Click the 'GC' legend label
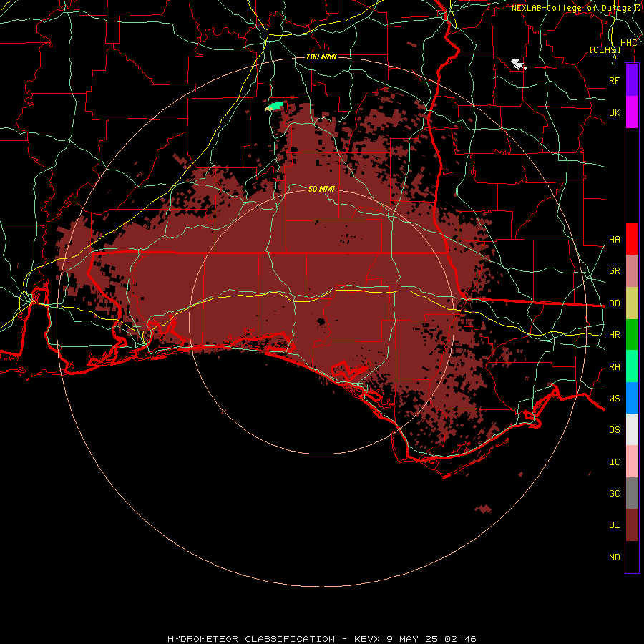This screenshot has width=644, height=644. (x=615, y=493)
